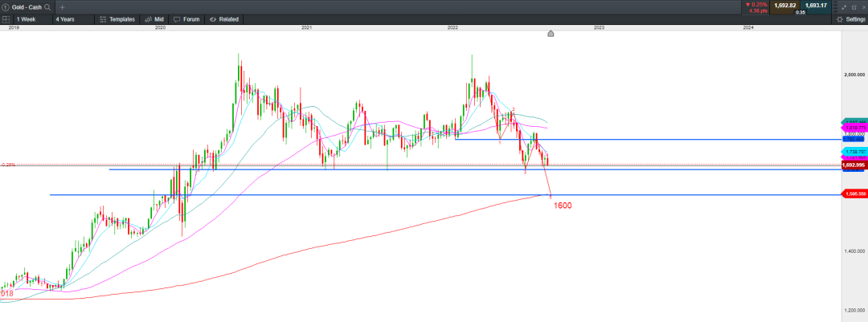The height and width of the screenshot is (322, 868).
Task: Open the Forum panel
Action: 186,19
